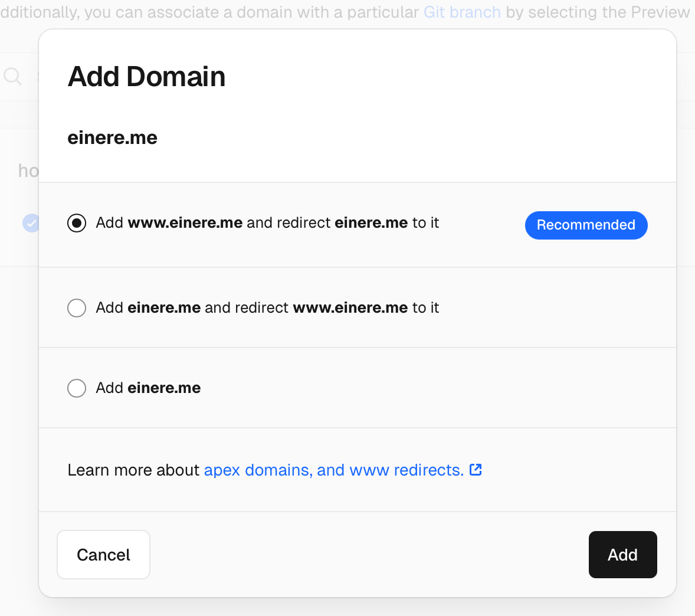Click the blue checkmark icon behind the dialog

tap(31, 223)
